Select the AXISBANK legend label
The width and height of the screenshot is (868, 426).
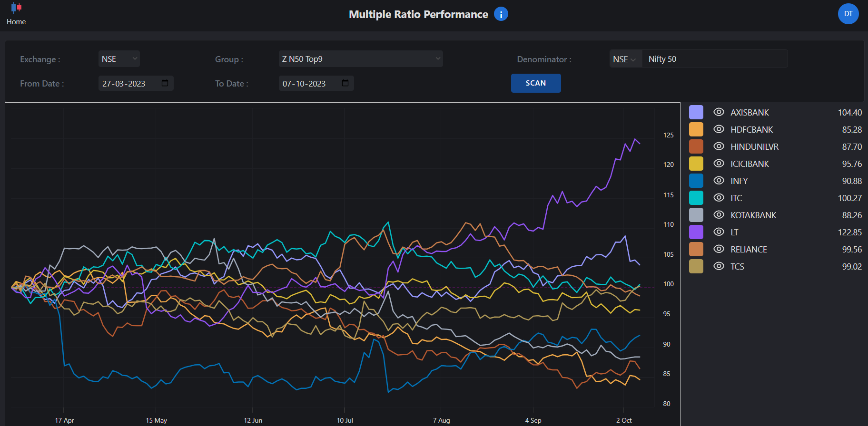pos(750,113)
